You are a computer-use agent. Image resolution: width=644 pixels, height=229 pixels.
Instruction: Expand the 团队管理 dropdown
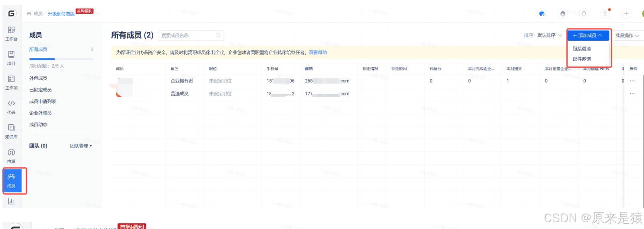[x=81, y=146]
